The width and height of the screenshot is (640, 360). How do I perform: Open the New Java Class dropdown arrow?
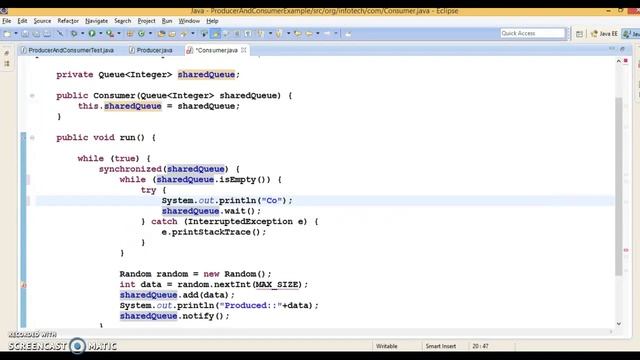(150, 34)
